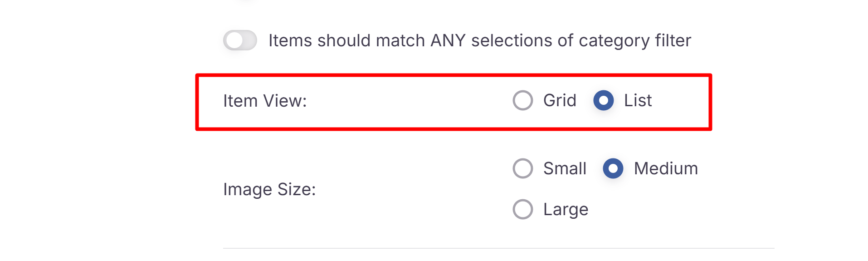The width and height of the screenshot is (868, 261).
Task: Click the 'Item View:' field label
Action: click(x=265, y=101)
